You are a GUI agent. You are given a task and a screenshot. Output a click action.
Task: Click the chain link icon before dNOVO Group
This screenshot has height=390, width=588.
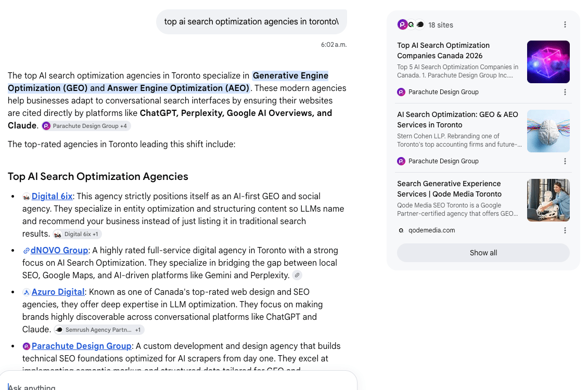pyautogui.click(x=26, y=251)
